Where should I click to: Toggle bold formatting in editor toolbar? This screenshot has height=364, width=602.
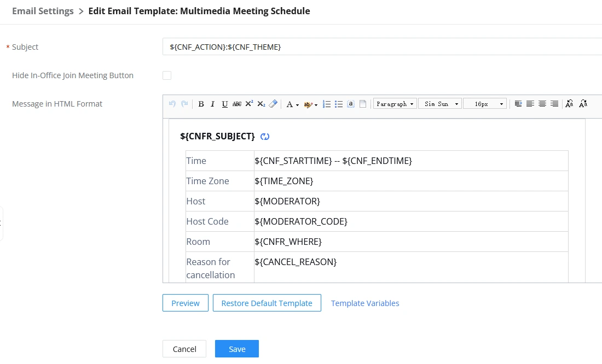point(201,104)
